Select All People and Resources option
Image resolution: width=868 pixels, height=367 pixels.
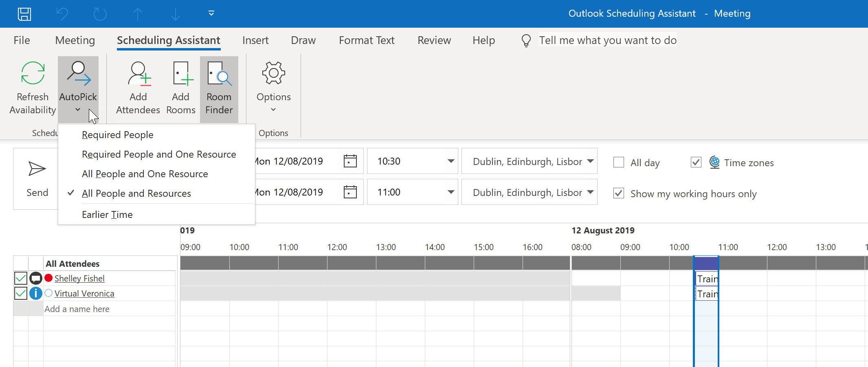[x=157, y=193]
